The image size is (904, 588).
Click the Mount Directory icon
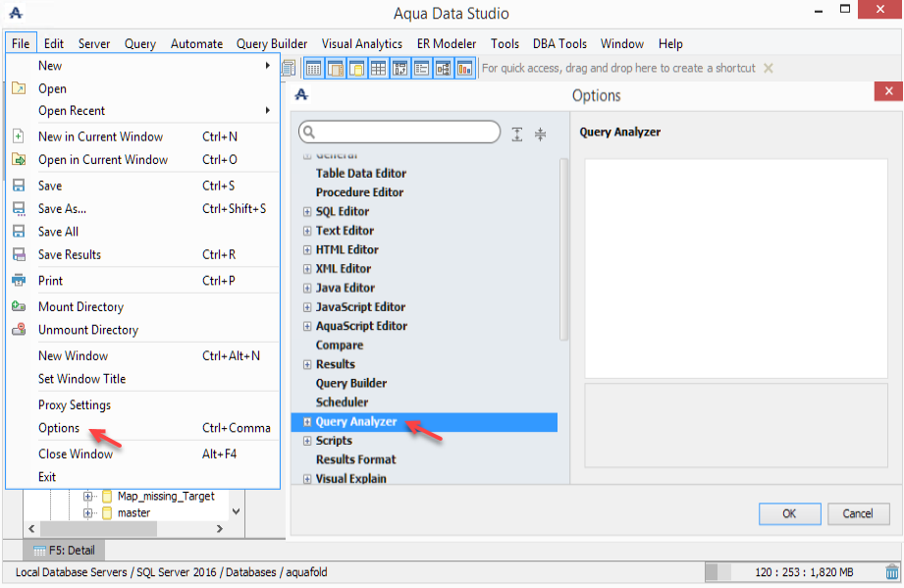(19, 306)
